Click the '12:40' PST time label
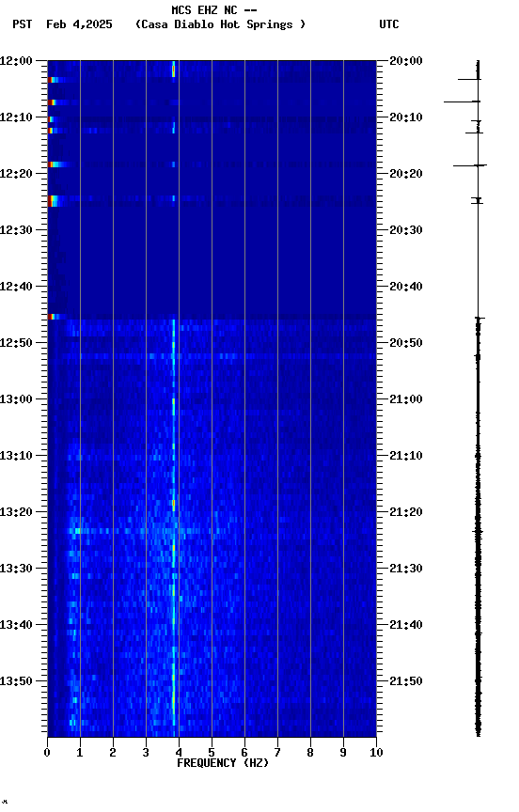Screen dimensions: 519x812 click(x=16, y=287)
